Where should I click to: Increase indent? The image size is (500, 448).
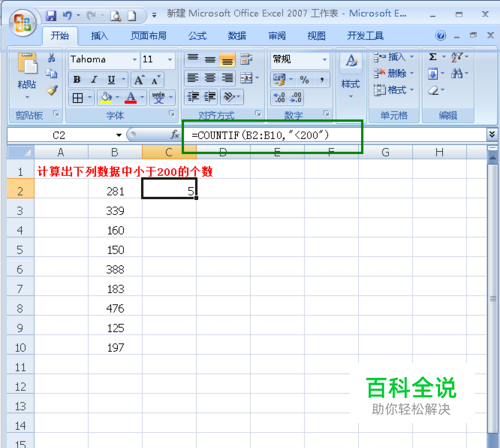210,97
